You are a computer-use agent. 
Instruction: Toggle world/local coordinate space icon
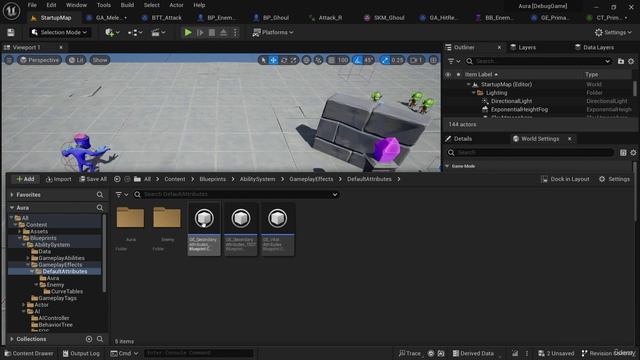[x=306, y=60]
